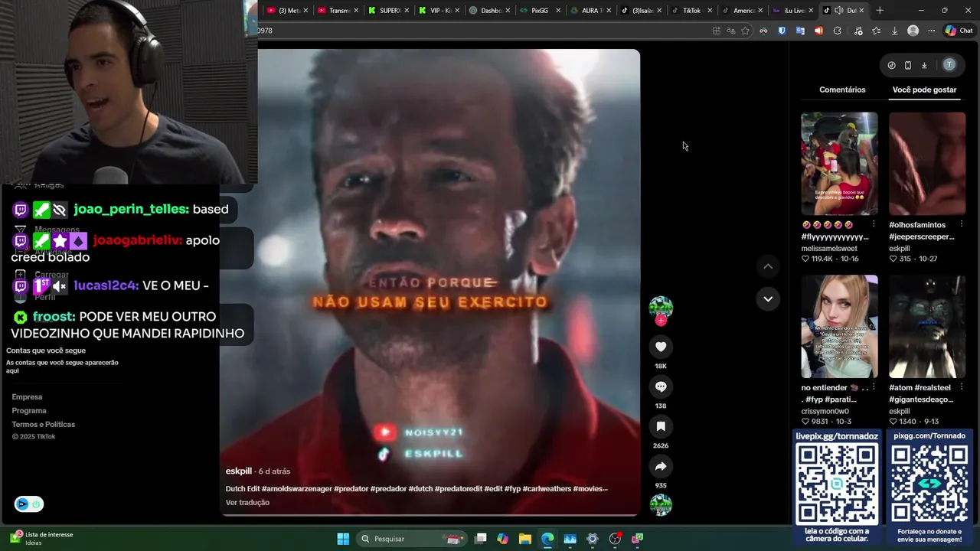Open eskpill's profile avatar beside video
Viewport: 980px width, 551px height.
(661, 308)
